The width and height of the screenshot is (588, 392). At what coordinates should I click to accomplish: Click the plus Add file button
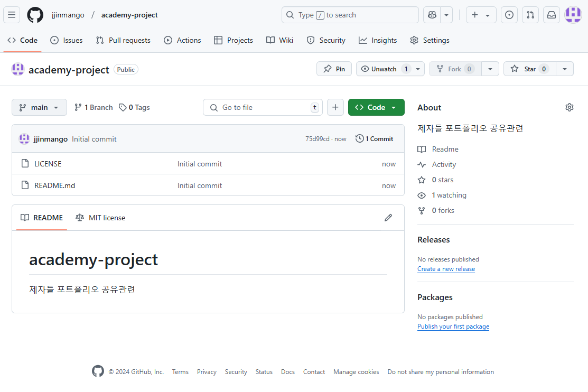point(335,107)
